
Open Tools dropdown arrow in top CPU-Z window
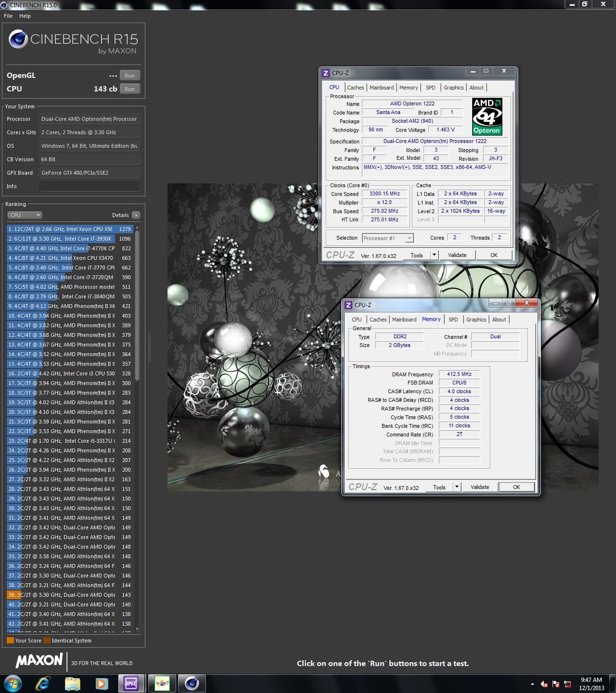point(434,255)
